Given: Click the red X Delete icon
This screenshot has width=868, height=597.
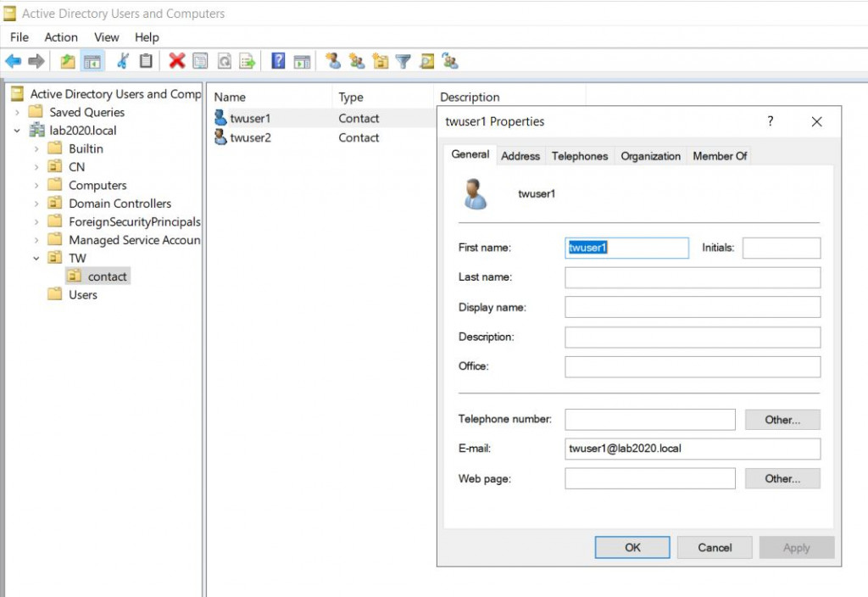Looking at the screenshot, I should (x=176, y=61).
